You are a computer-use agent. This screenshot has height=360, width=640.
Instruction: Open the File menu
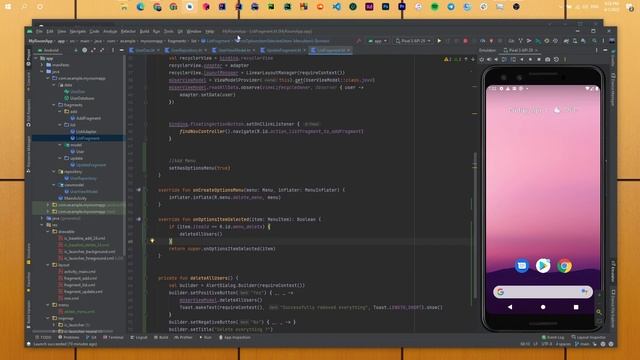click(39, 31)
